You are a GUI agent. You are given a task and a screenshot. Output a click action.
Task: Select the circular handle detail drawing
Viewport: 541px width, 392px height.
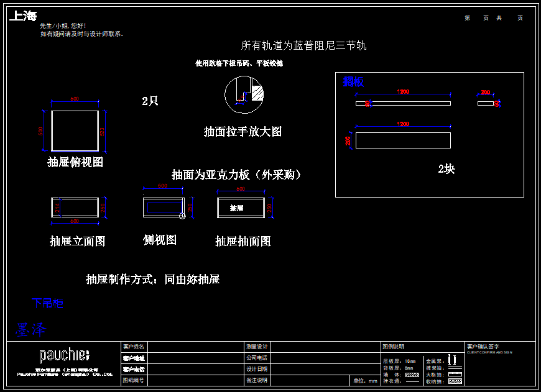tap(244, 95)
